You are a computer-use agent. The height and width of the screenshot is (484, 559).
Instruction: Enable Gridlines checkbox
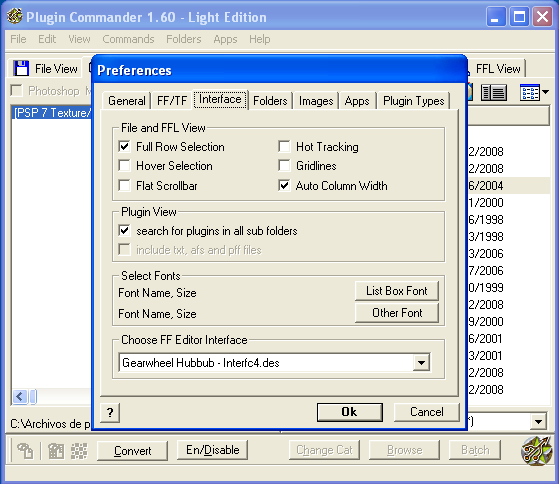click(x=284, y=166)
